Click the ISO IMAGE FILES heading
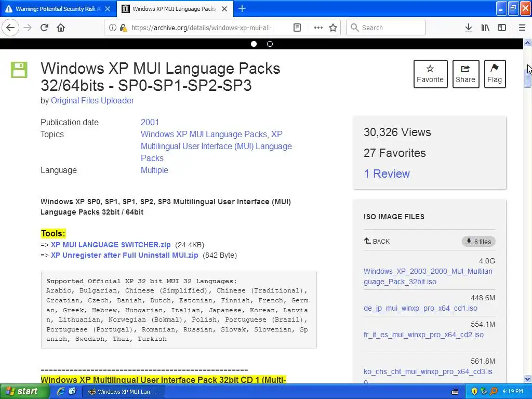532x399 pixels. click(394, 217)
